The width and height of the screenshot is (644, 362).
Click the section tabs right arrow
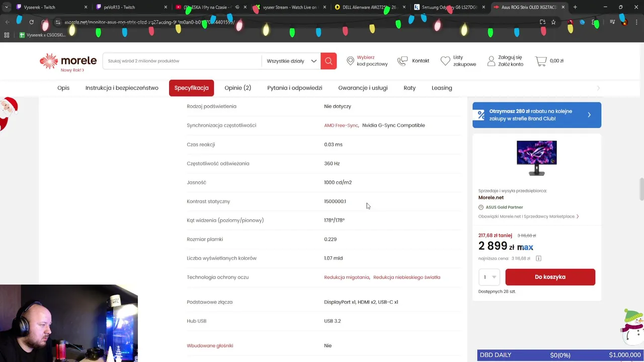(x=598, y=88)
